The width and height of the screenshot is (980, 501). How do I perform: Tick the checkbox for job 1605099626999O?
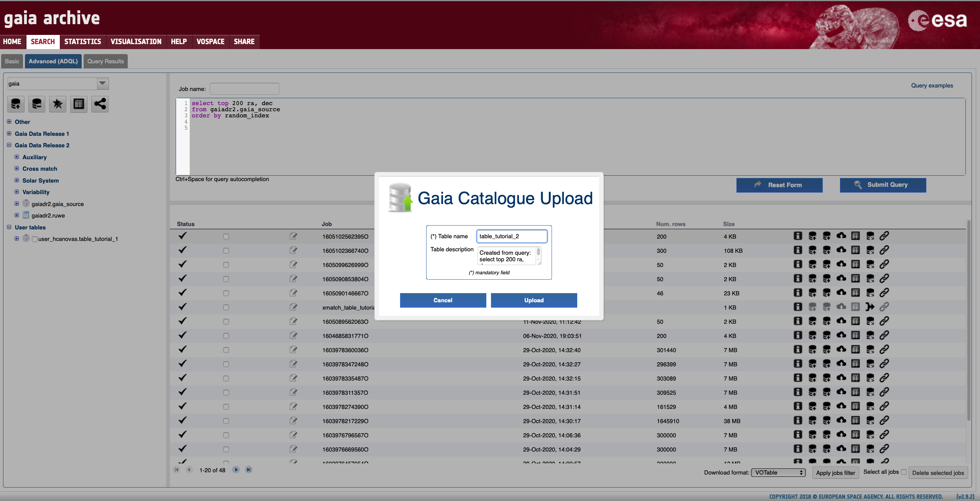(226, 265)
